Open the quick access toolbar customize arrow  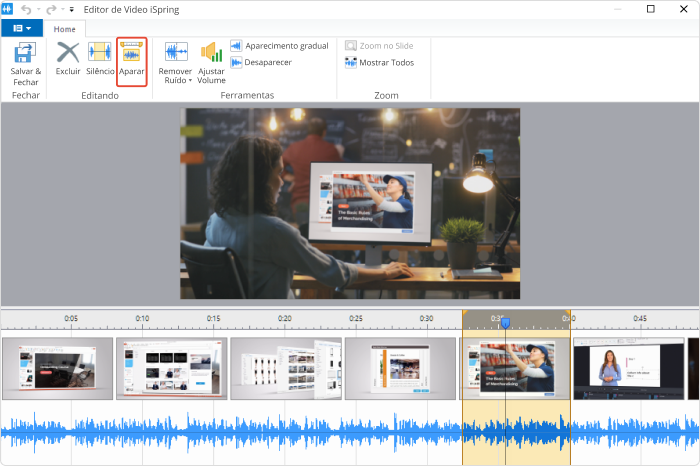(x=71, y=9)
